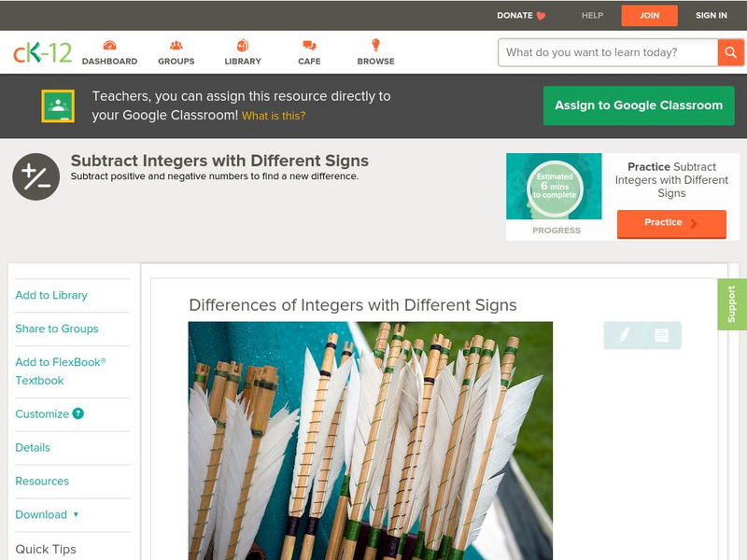Screen dimensions: 747x560
Task: Open the notes icon beside highlighter
Action: pyautogui.click(x=661, y=335)
